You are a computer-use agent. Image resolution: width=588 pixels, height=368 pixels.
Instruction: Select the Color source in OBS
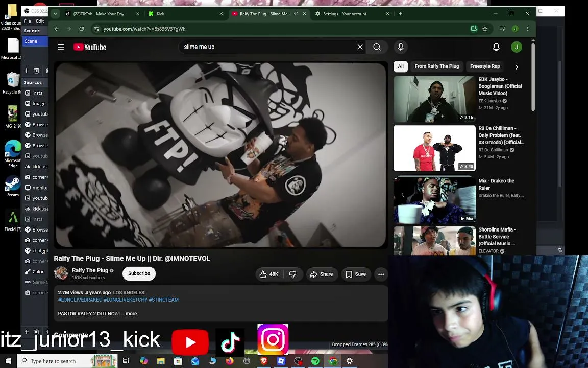pyautogui.click(x=36, y=271)
